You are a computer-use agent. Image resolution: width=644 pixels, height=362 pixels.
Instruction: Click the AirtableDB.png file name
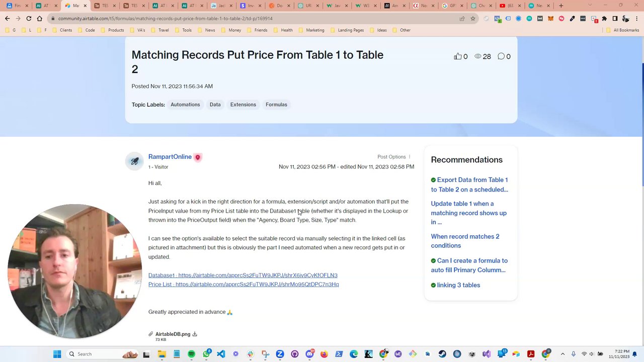[x=173, y=334]
